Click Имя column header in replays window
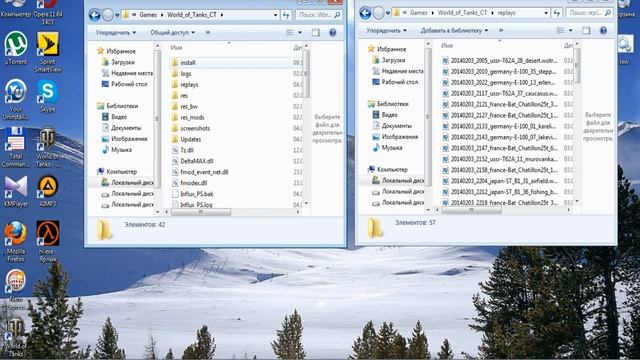 pos(447,46)
